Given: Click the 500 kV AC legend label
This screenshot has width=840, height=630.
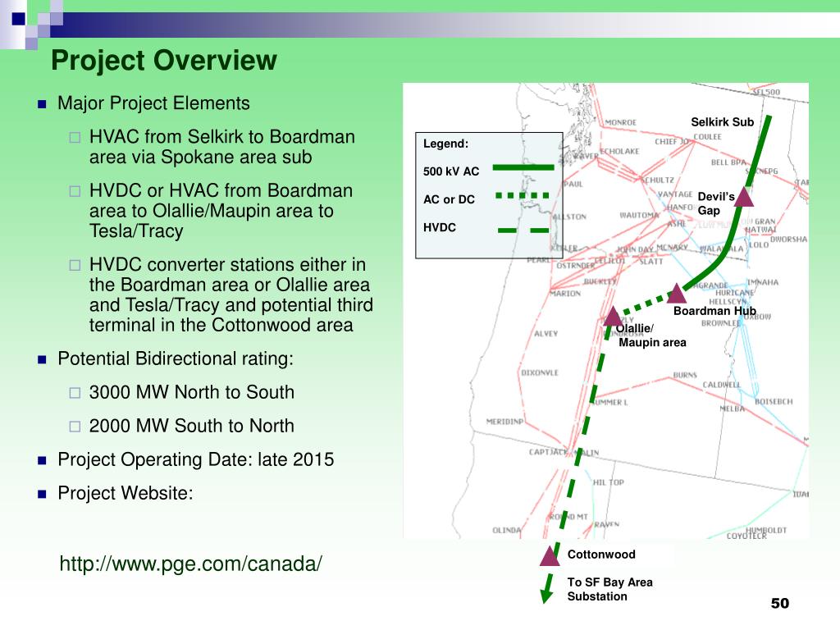Looking at the screenshot, I should 451,171.
